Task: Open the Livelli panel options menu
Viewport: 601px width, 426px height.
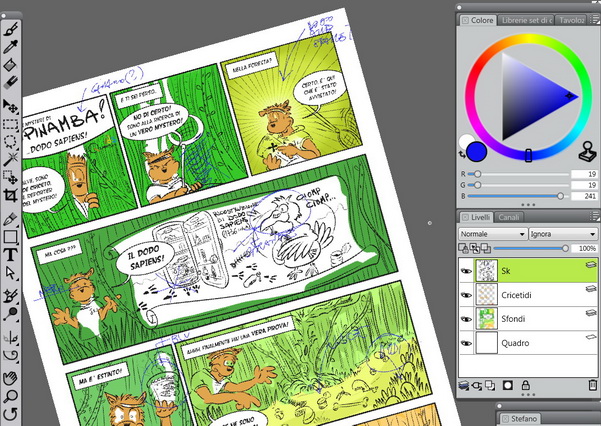Action: click(x=594, y=217)
